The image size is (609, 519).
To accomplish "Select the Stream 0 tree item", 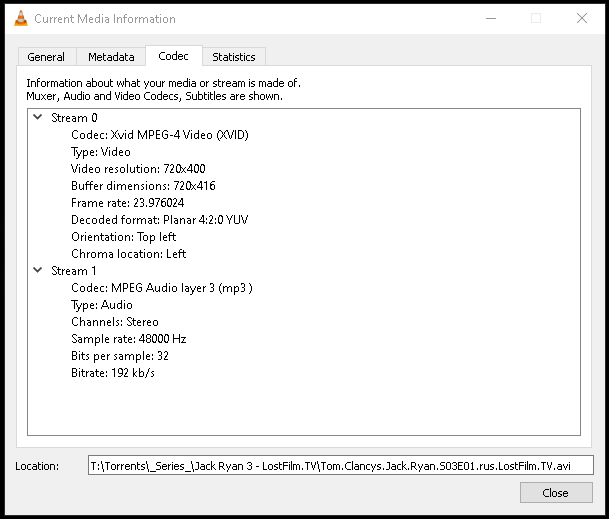I will tap(74, 117).
